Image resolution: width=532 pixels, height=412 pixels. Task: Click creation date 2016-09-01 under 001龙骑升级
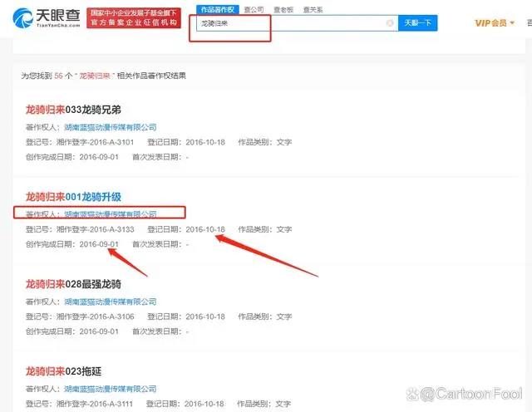pos(99,244)
